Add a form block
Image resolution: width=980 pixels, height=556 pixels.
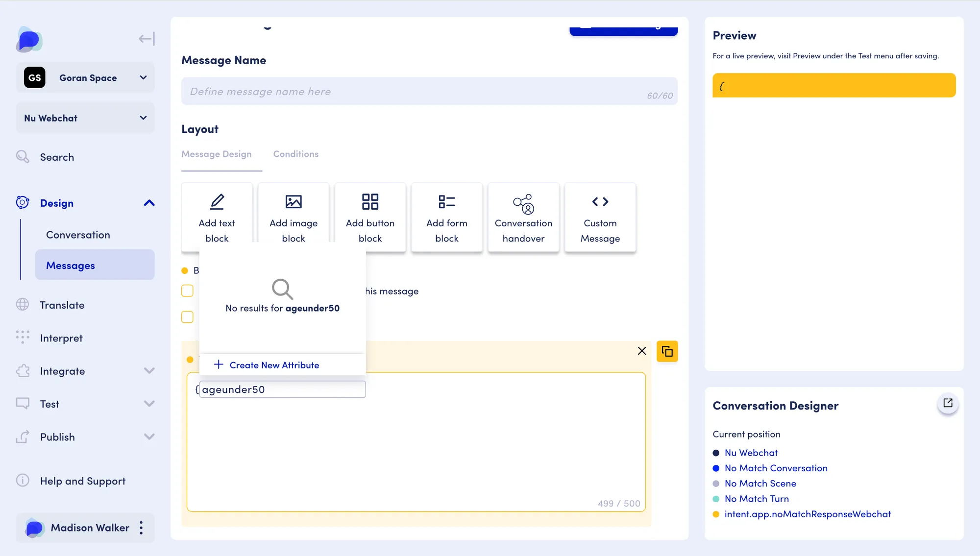[x=446, y=218]
